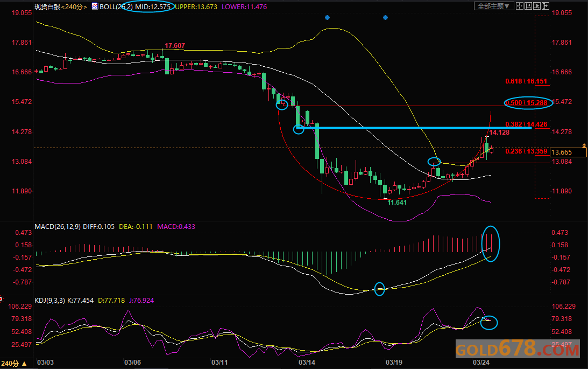
Task: Click the MACD:0.433 value
Action: click(176, 227)
